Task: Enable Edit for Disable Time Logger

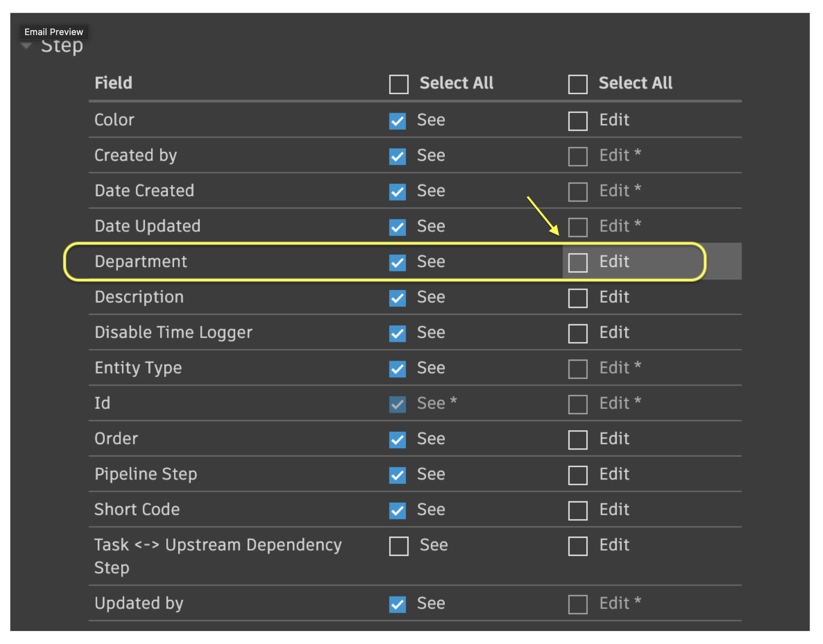Action: tap(577, 333)
